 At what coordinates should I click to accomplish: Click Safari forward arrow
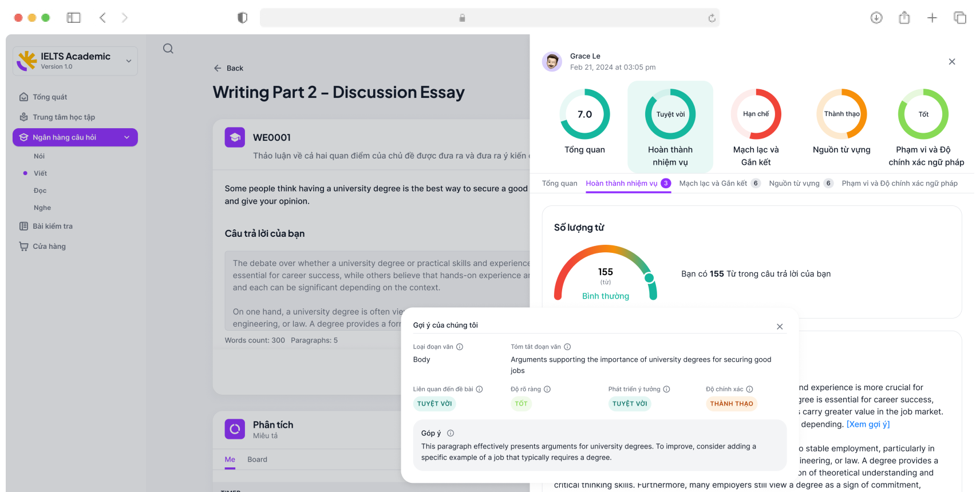tap(124, 18)
